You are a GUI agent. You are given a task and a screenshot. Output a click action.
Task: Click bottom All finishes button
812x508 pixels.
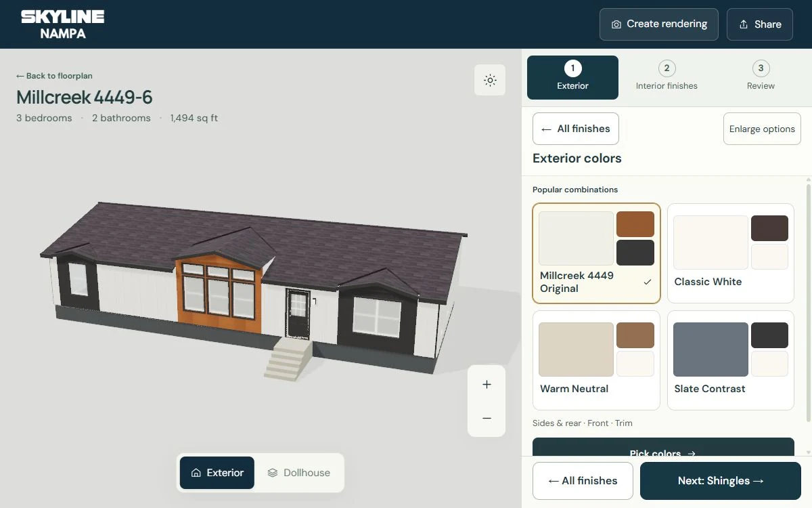tap(583, 481)
